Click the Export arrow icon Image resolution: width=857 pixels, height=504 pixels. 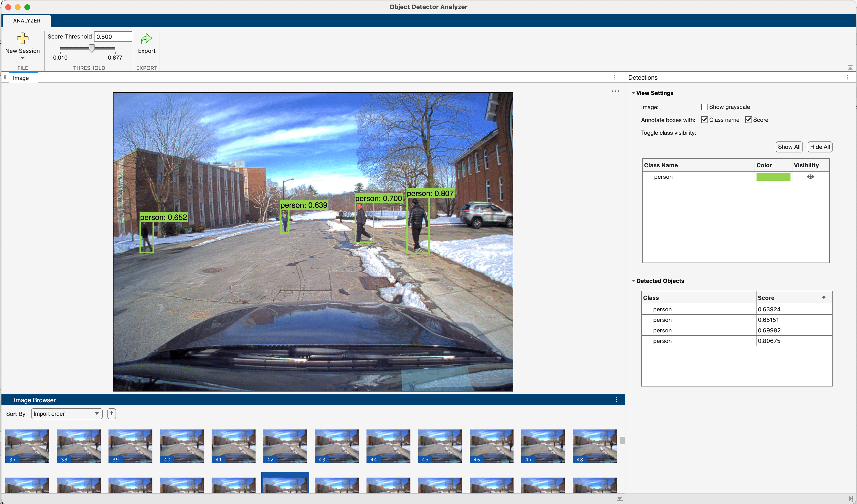146,39
